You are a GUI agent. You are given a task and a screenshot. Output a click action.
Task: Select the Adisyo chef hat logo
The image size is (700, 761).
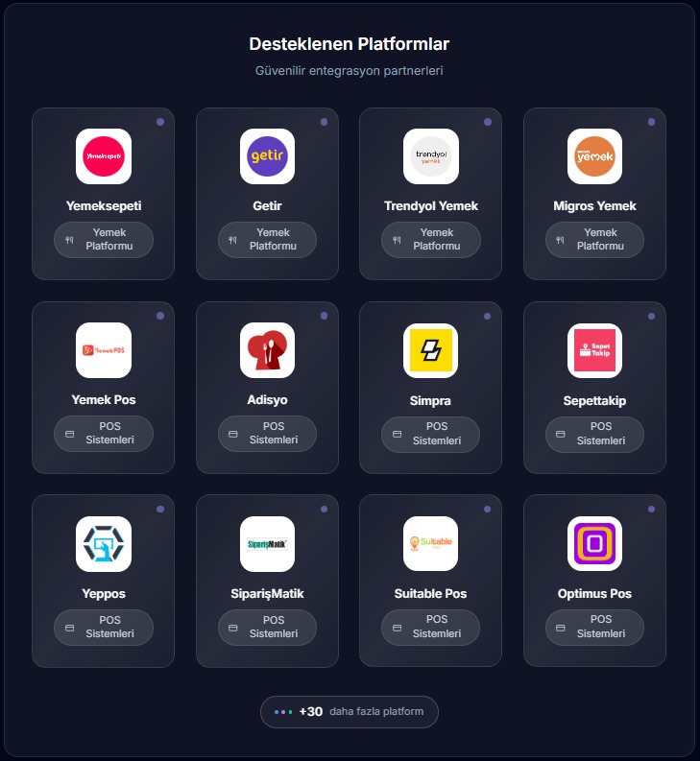tap(267, 350)
